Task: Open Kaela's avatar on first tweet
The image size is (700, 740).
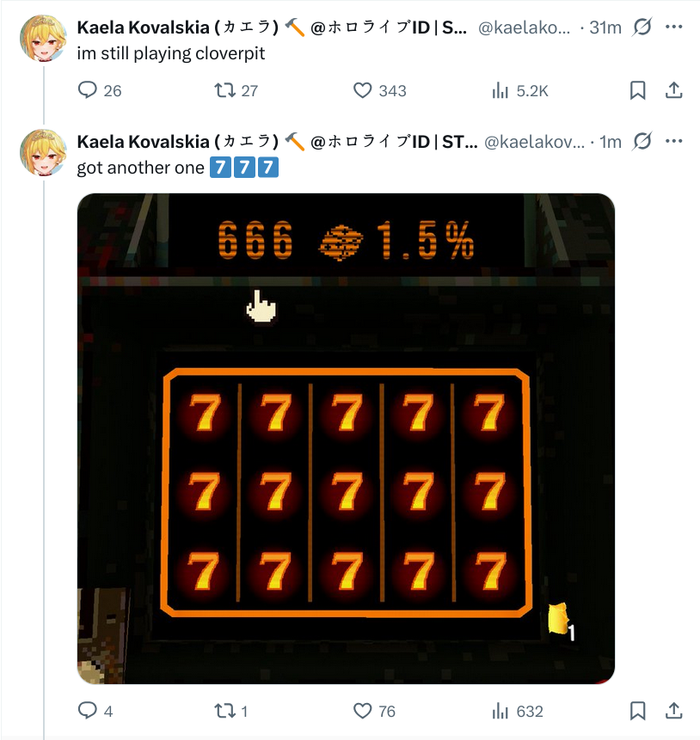Action: pyautogui.click(x=43, y=38)
